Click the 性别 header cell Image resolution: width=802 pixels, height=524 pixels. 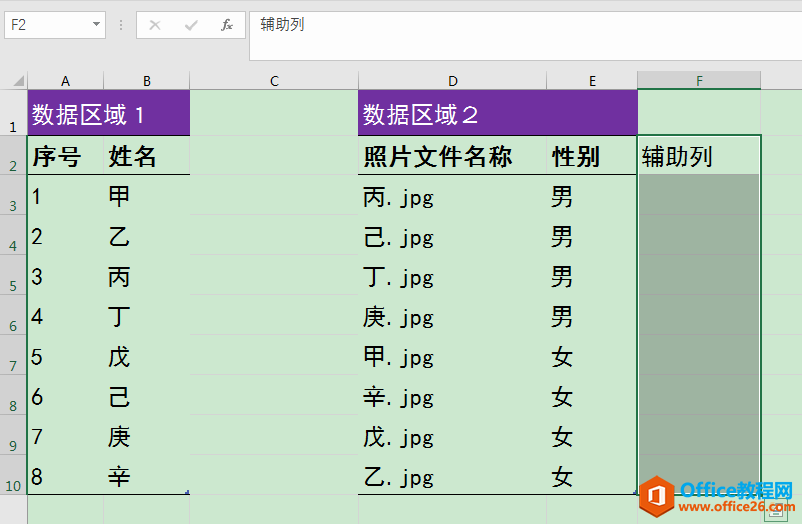point(592,156)
